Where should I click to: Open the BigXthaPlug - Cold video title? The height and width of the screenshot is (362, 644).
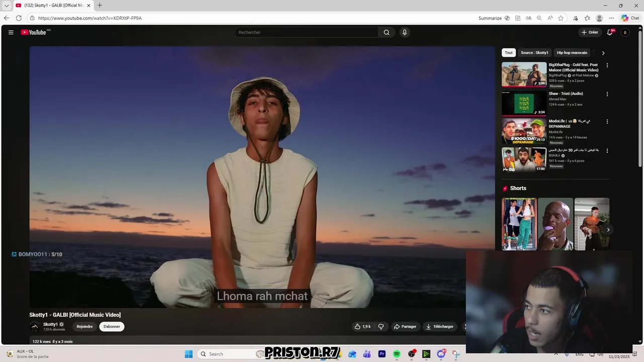tap(574, 67)
